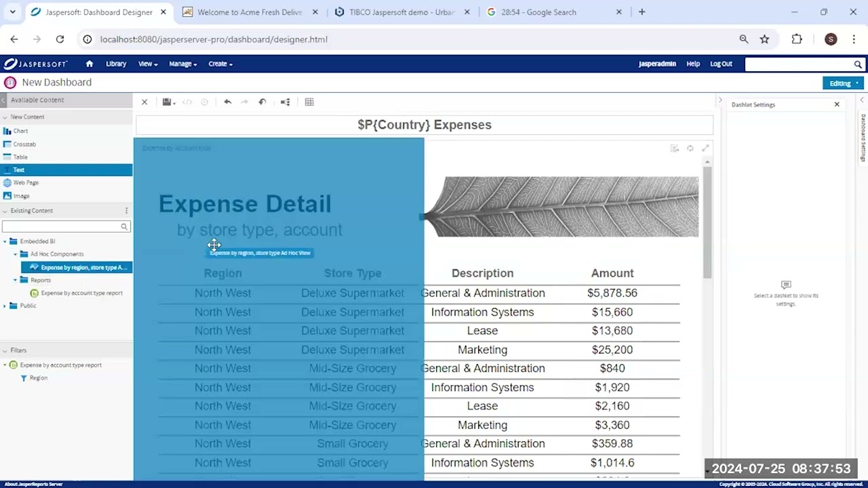This screenshot has height=488, width=868.
Task: Collapse the New Content section
Action: [5, 117]
